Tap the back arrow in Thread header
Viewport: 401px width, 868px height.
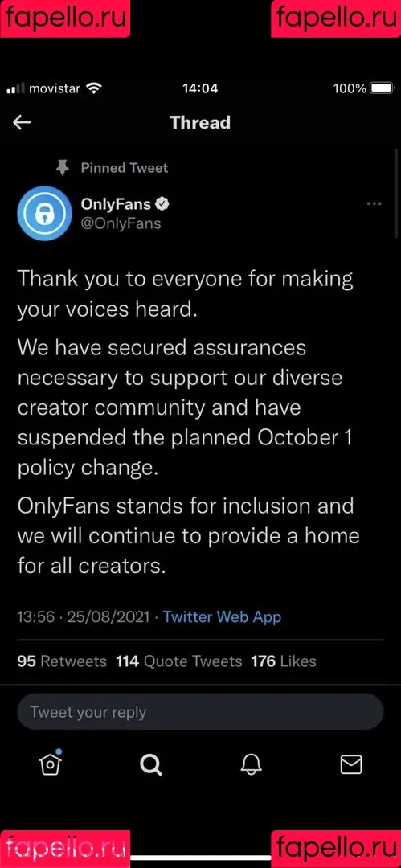pyautogui.click(x=23, y=122)
